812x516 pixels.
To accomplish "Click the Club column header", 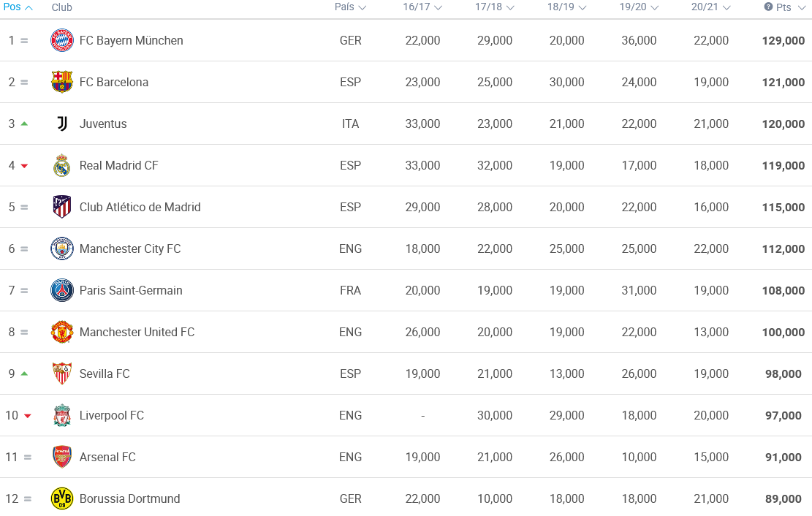I will click(62, 7).
